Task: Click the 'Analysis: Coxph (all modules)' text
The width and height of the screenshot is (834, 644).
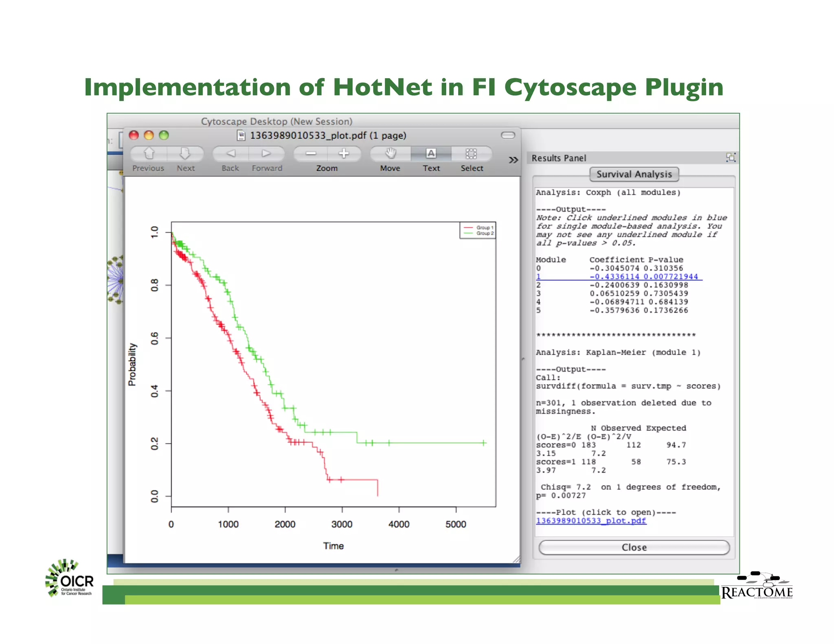Action: 608,193
